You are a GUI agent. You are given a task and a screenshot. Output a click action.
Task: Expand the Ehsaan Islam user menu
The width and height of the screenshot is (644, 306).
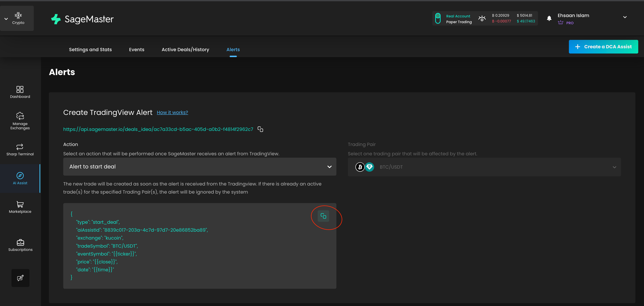pyautogui.click(x=625, y=17)
